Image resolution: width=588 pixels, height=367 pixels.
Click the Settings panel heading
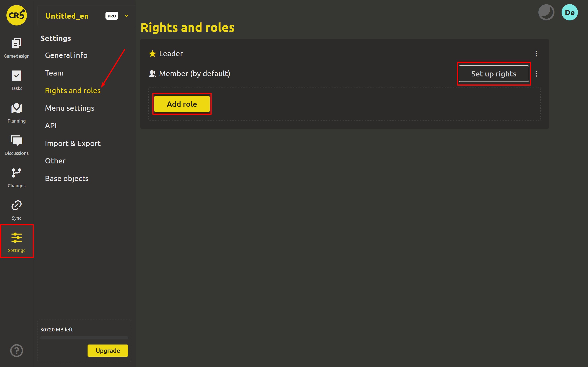point(55,38)
